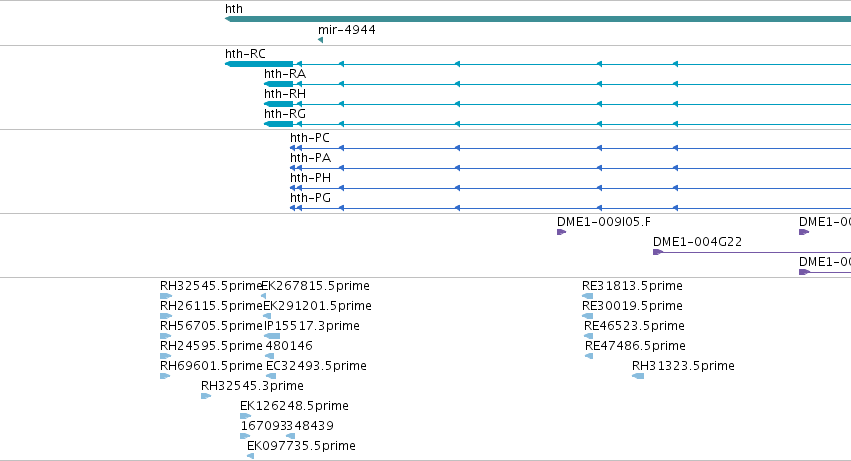Select the hth-RA transcript label
Screen dimensions: 851x461
(285, 74)
